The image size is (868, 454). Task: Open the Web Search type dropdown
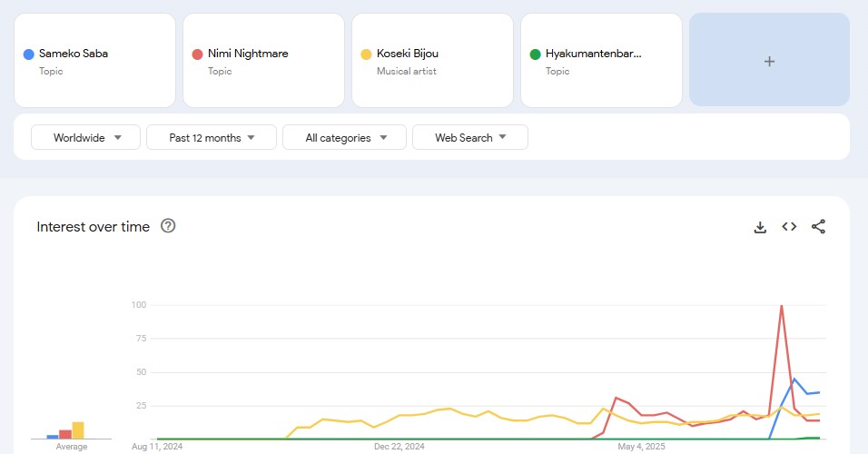[470, 137]
